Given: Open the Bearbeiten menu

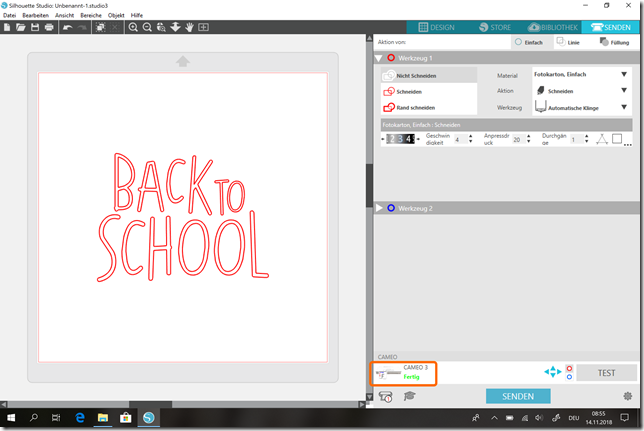Looking at the screenshot, I should 36,16.
